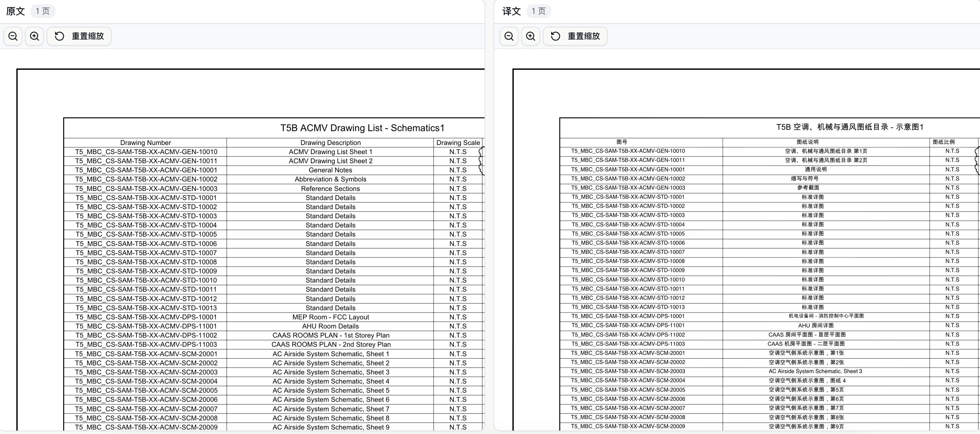This screenshot has height=434, width=980.
Task: Click untranslated 'AC Airside System Schematic, Sheet 3' in 译文
Action: coord(815,371)
